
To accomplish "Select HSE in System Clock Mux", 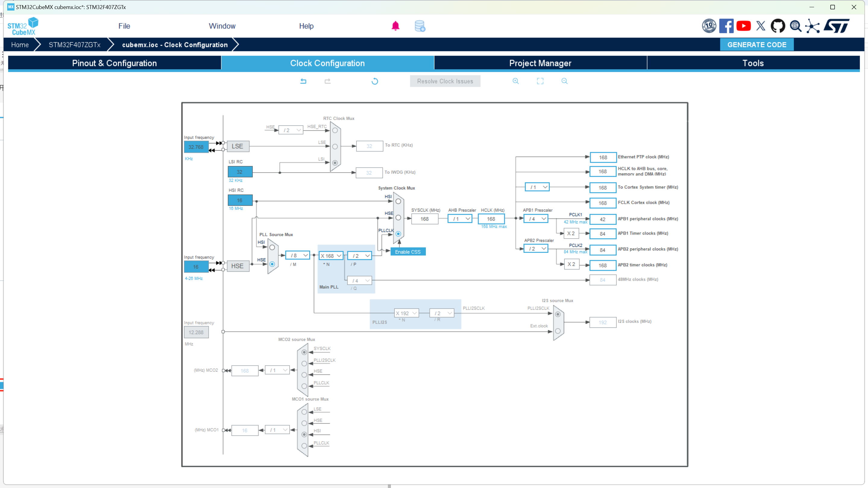I will click(398, 217).
